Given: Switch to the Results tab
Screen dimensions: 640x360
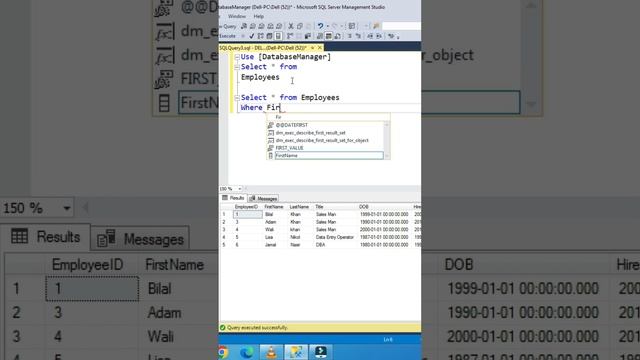Looking at the screenshot, I should tap(233, 198).
